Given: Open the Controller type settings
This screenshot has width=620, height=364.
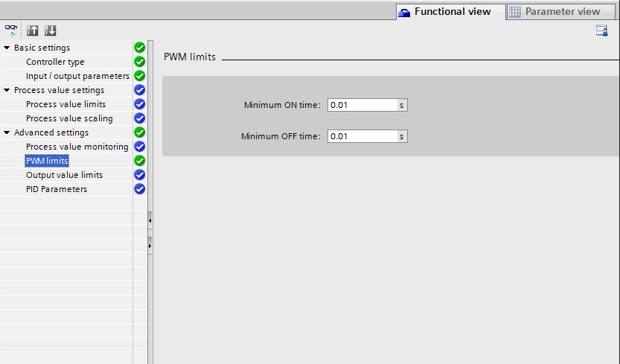Looking at the screenshot, I should pyautogui.click(x=55, y=62).
